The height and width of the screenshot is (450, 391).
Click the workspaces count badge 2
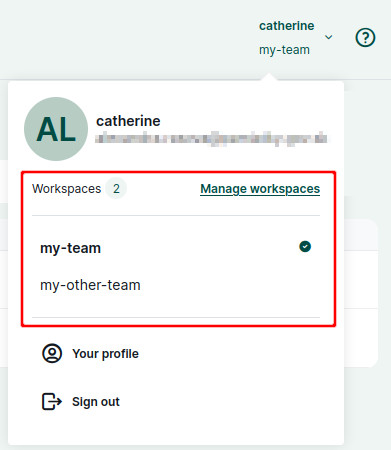tap(116, 189)
